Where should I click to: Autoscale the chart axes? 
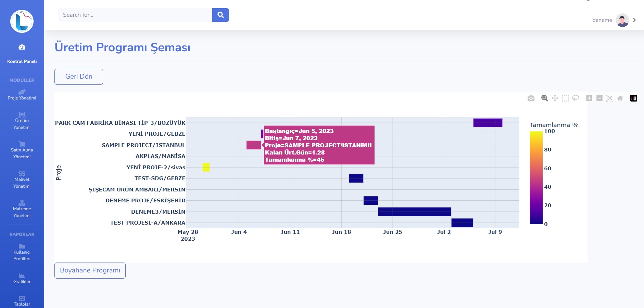coord(610,98)
